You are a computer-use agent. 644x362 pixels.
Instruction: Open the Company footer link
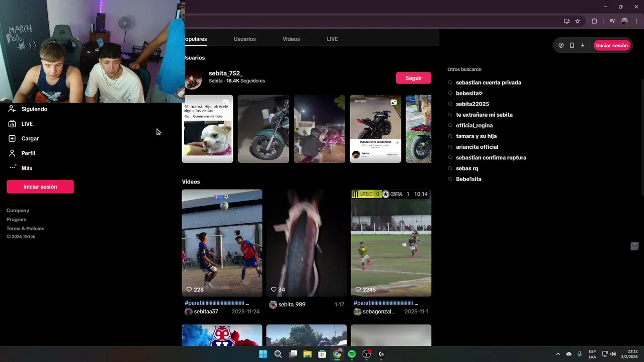click(x=18, y=211)
